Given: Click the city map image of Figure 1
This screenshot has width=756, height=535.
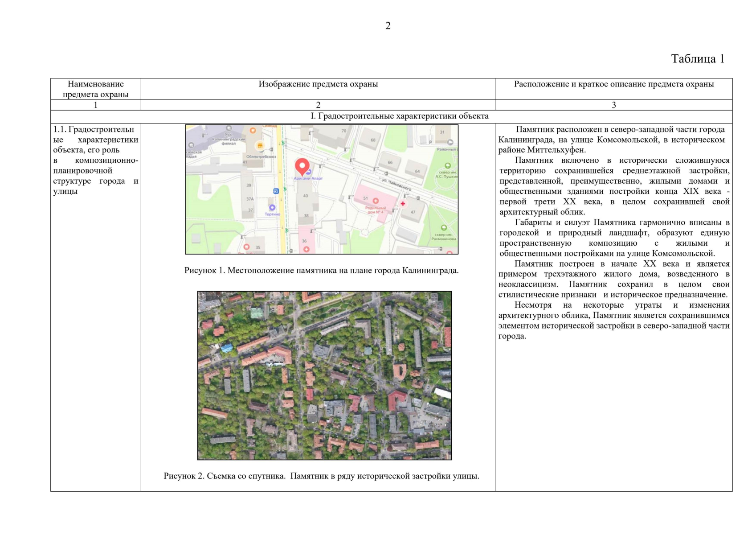Looking at the screenshot, I should point(322,189).
